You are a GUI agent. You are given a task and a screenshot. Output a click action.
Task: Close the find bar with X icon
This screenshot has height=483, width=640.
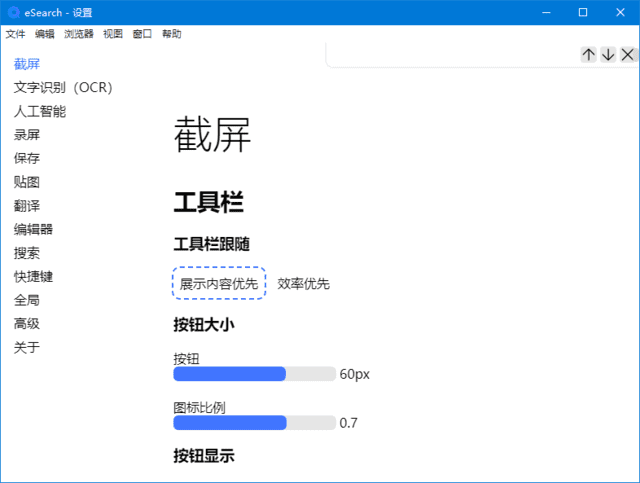(627, 55)
